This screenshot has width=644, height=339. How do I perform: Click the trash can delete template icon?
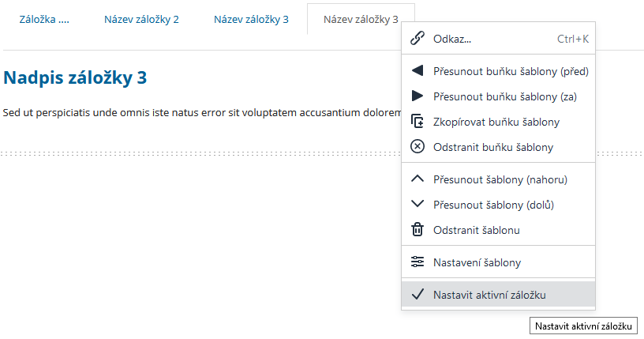click(x=418, y=230)
